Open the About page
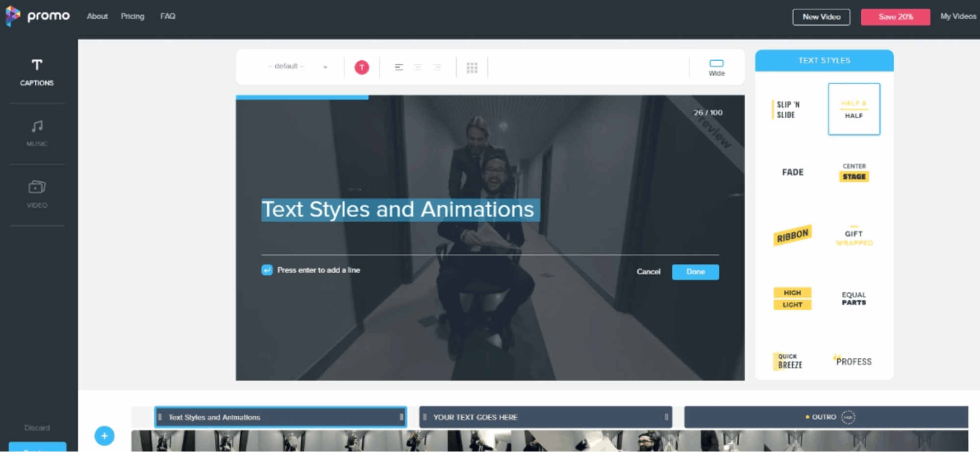 point(97,16)
